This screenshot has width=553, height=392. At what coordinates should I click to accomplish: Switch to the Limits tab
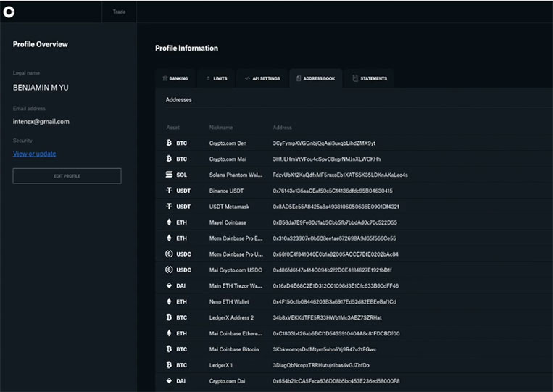217,78
